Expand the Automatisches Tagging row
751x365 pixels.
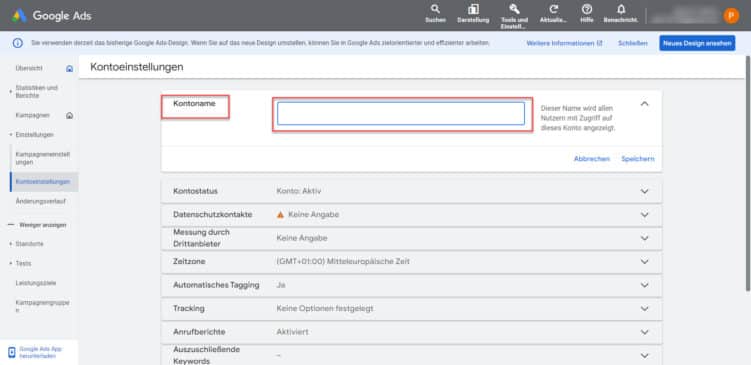(x=412, y=285)
